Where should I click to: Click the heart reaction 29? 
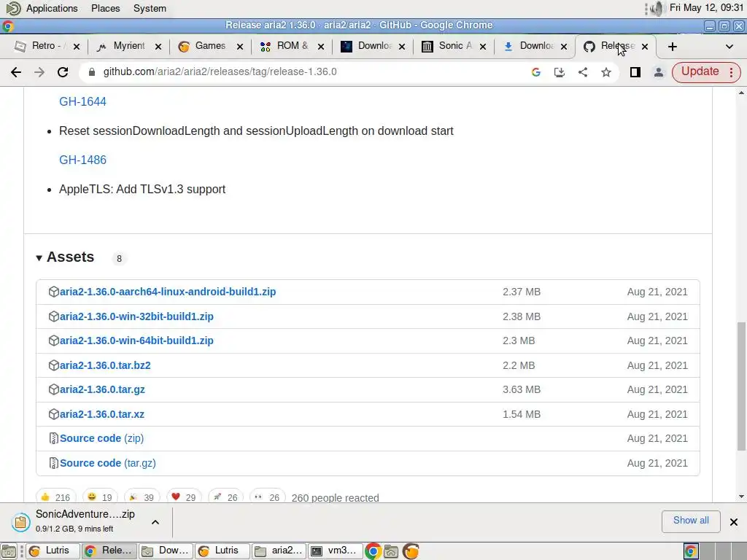click(x=183, y=497)
